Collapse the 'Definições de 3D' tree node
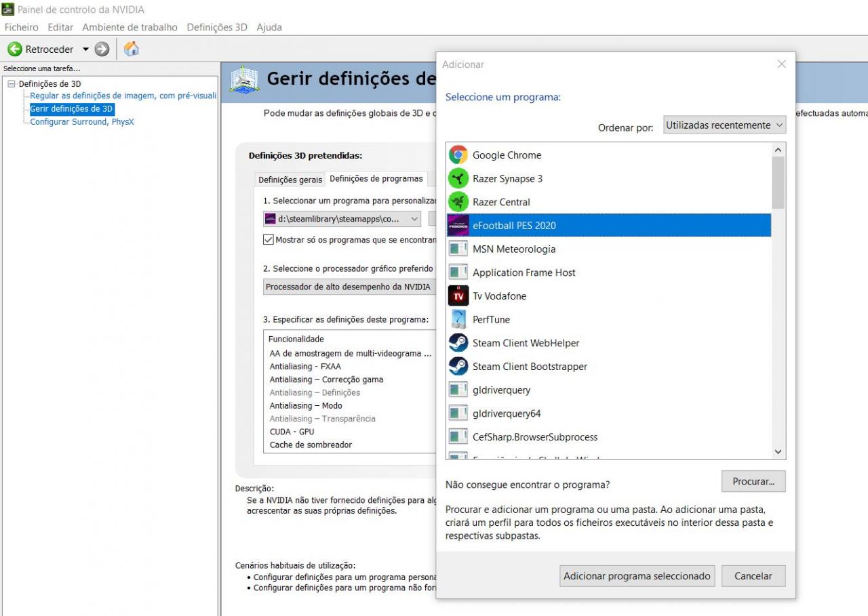868x616 pixels. pyautogui.click(x=12, y=84)
